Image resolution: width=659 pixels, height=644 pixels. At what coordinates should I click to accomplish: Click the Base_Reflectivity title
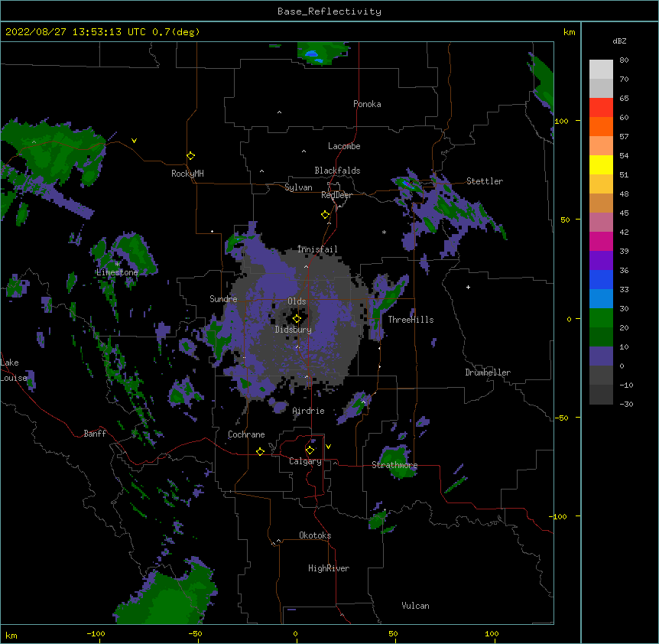[x=329, y=11]
